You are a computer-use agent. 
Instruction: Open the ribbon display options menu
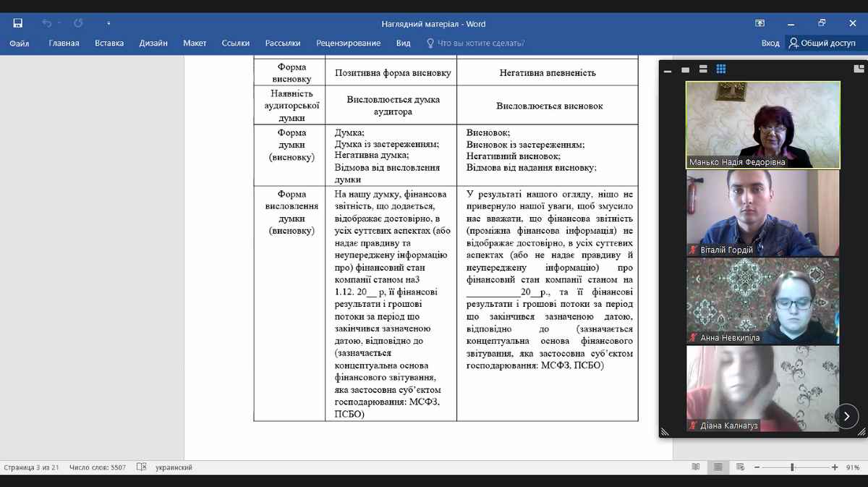(760, 23)
